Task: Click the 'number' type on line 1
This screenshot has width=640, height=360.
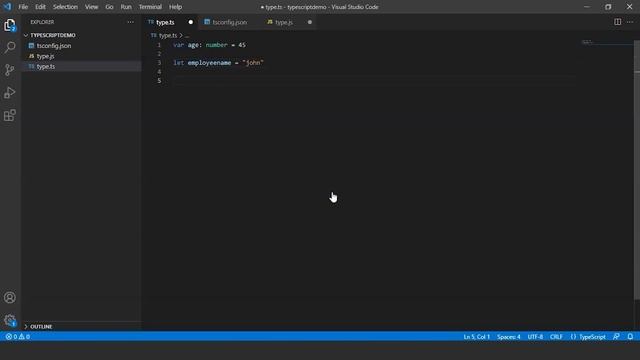Action: click(x=216, y=45)
